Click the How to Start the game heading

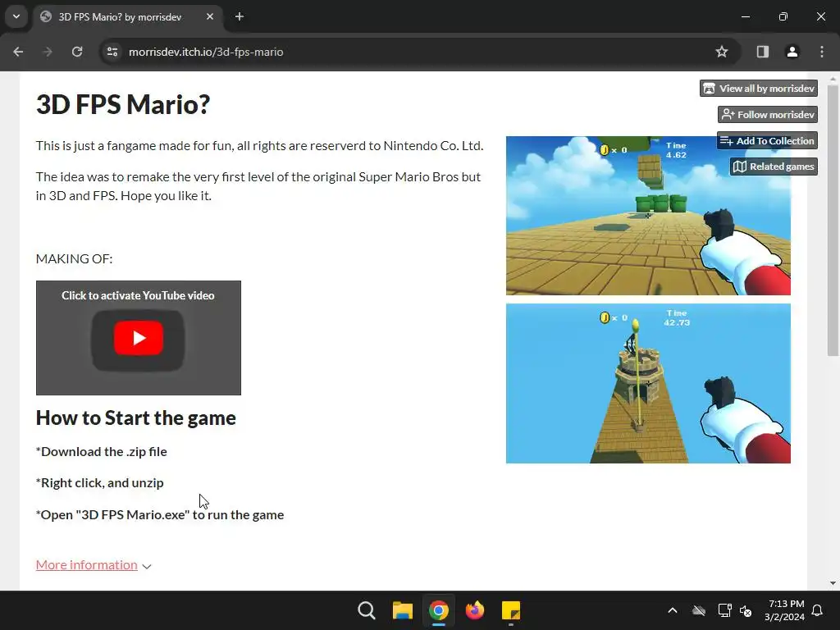[136, 418]
